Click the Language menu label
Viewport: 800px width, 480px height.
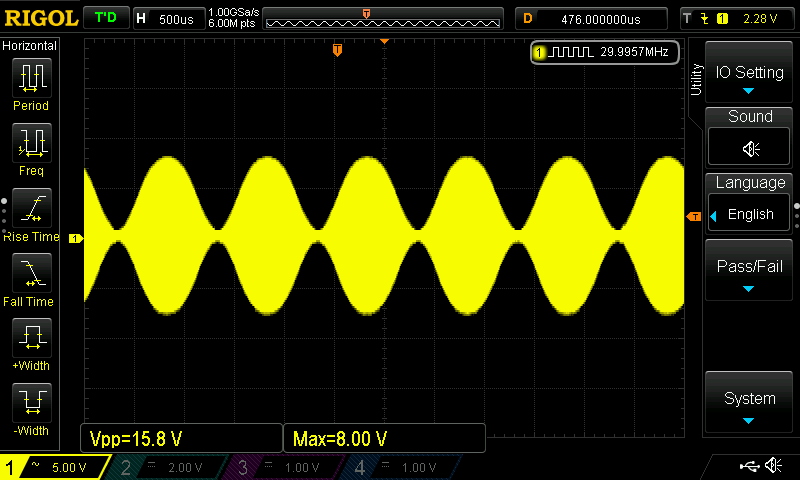pyautogui.click(x=750, y=182)
